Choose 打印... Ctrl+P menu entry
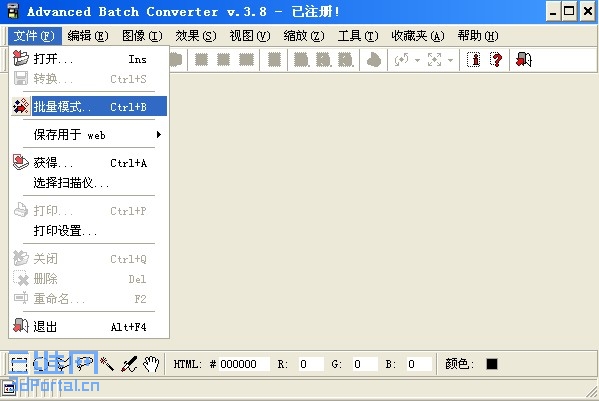599x401 pixels. (x=89, y=210)
